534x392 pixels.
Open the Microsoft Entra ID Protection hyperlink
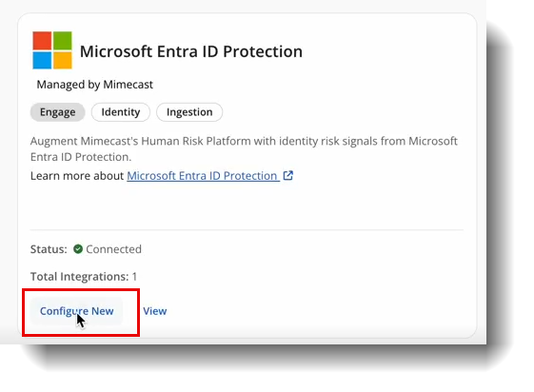tap(204, 176)
